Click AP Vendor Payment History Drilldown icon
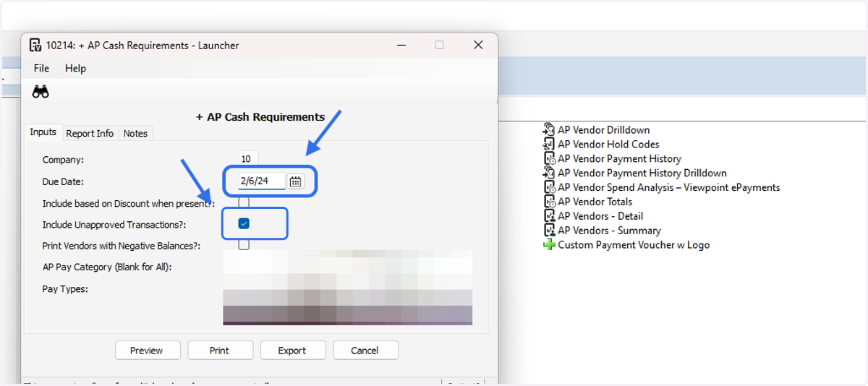 pyautogui.click(x=548, y=173)
